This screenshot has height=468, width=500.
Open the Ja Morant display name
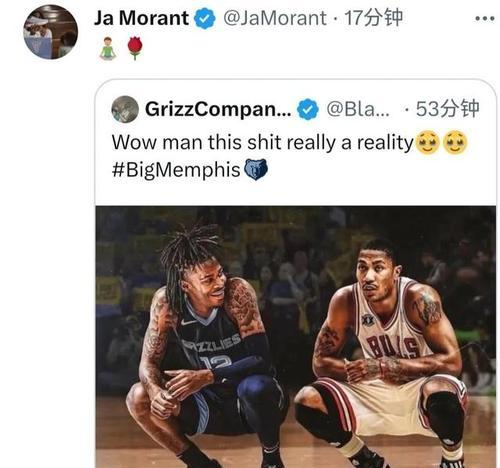[141, 18]
